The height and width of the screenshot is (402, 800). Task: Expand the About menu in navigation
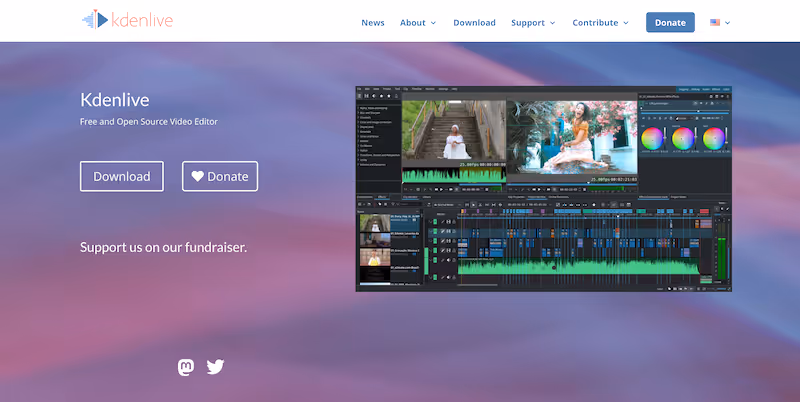(418, 22)
